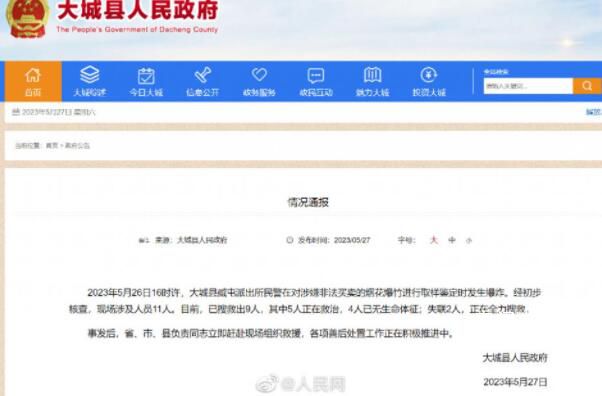
Task: Click the 大城县人民政府 signature line
Action: (x=514, y=358)
